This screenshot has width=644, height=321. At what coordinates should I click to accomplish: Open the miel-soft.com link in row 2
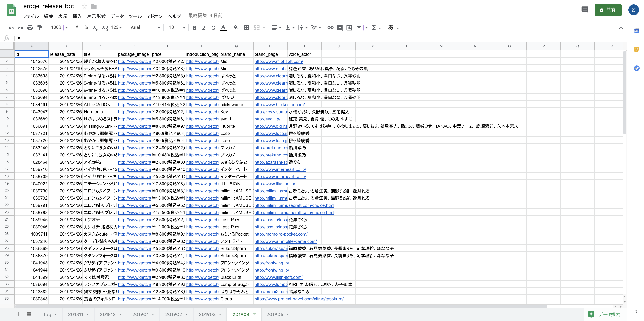pyautogui.click(x=278, y=61)
